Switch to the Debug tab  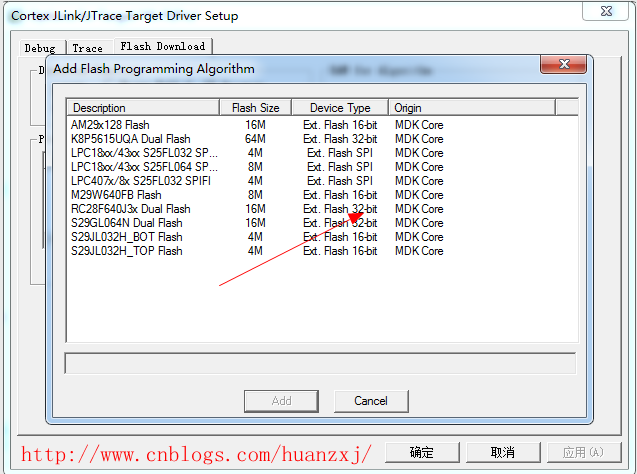pyautogui.click(x=42, y=48)
